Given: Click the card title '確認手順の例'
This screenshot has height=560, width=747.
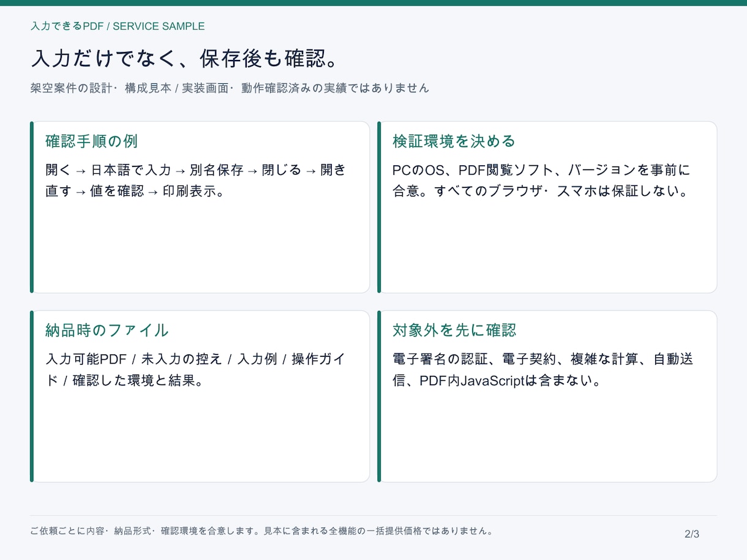Looking at the screenshot, I should pyautogui.click(x=92, y=141).
